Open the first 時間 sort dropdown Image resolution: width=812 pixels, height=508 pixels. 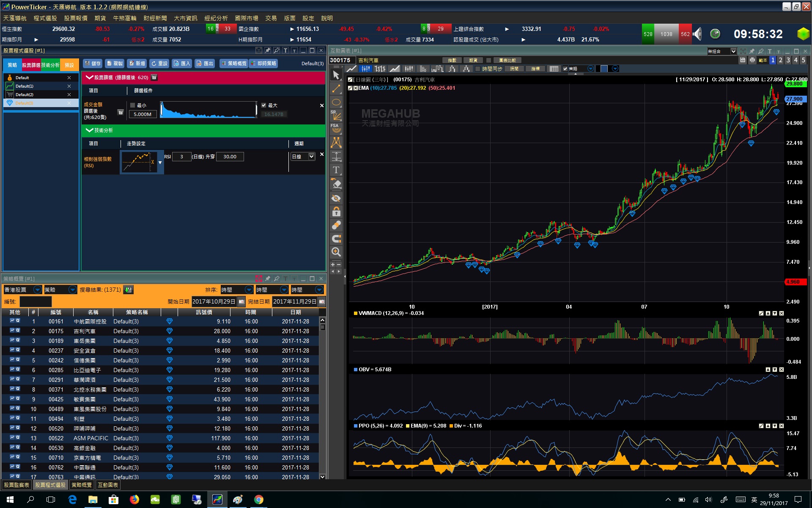236,290
